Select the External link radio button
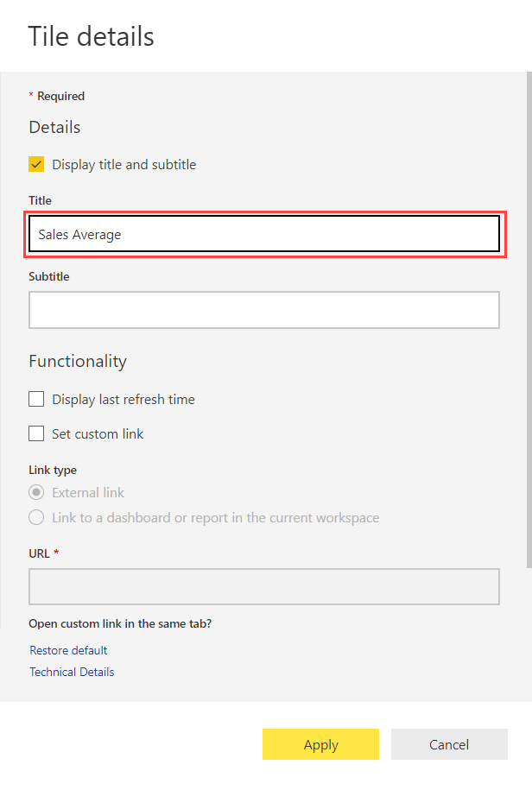Screen dimensions: 532x790 (x=36, y=492)
